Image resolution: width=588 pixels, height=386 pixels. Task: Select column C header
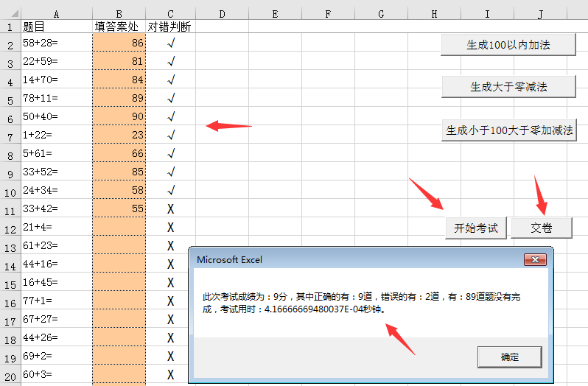point(171,14)
